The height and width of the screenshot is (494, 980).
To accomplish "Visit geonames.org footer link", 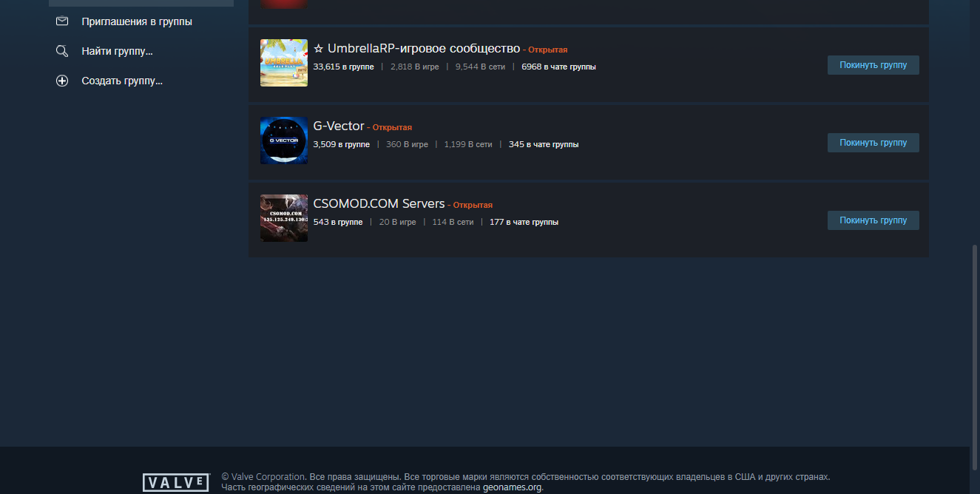I will 512,487.
